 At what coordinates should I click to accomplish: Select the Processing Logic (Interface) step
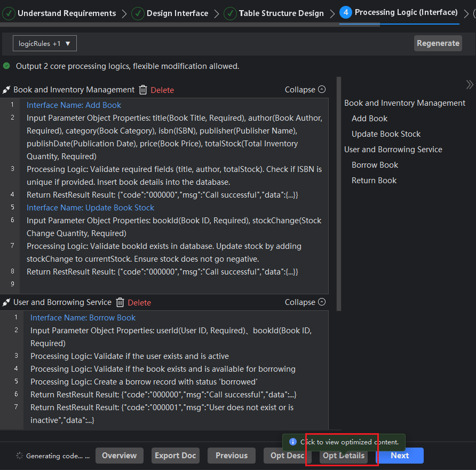click(x=406, y=12)
